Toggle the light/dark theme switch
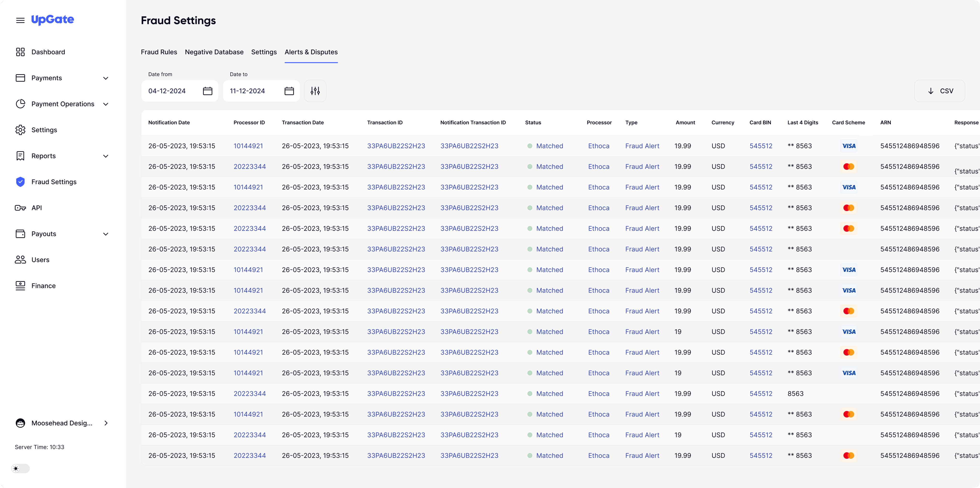 point(20,469)
